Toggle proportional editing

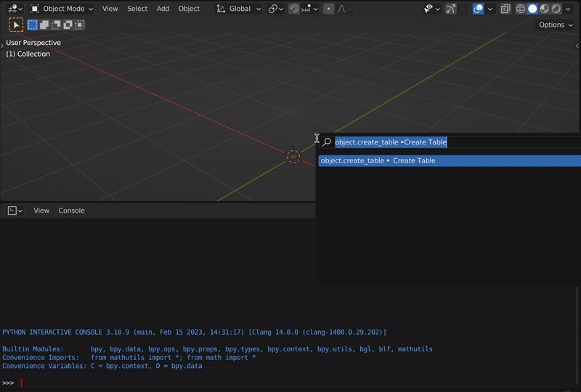coord(328,9)
